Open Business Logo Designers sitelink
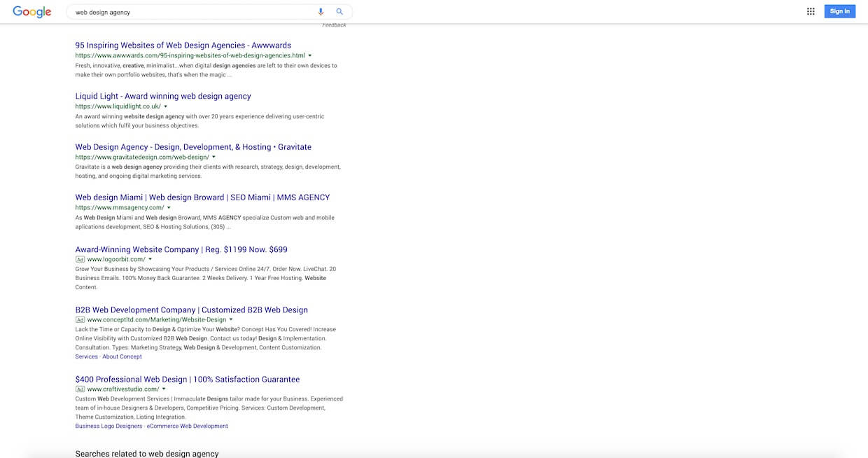Screen dimensions: 868x458 [108, 426]
